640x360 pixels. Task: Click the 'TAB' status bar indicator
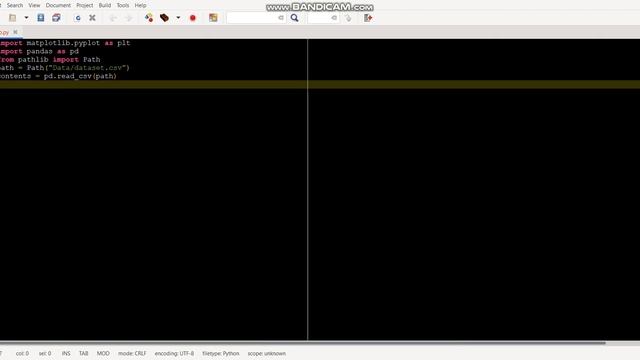coord(84,353)
